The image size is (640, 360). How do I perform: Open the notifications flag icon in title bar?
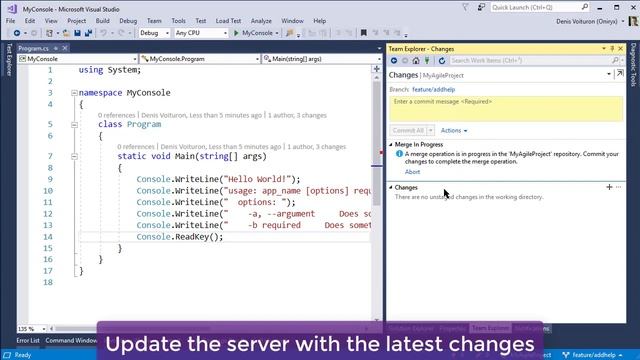(x=465, y=7)
